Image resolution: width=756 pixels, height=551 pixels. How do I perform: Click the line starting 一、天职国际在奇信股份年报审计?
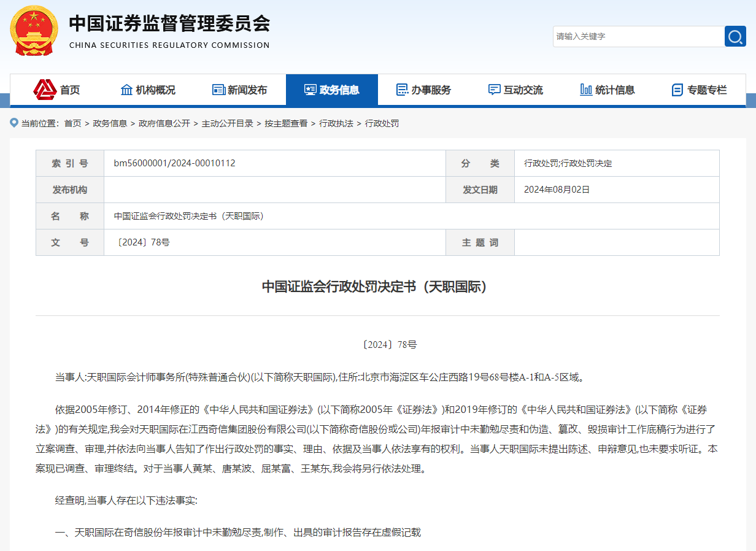[238, 532]
